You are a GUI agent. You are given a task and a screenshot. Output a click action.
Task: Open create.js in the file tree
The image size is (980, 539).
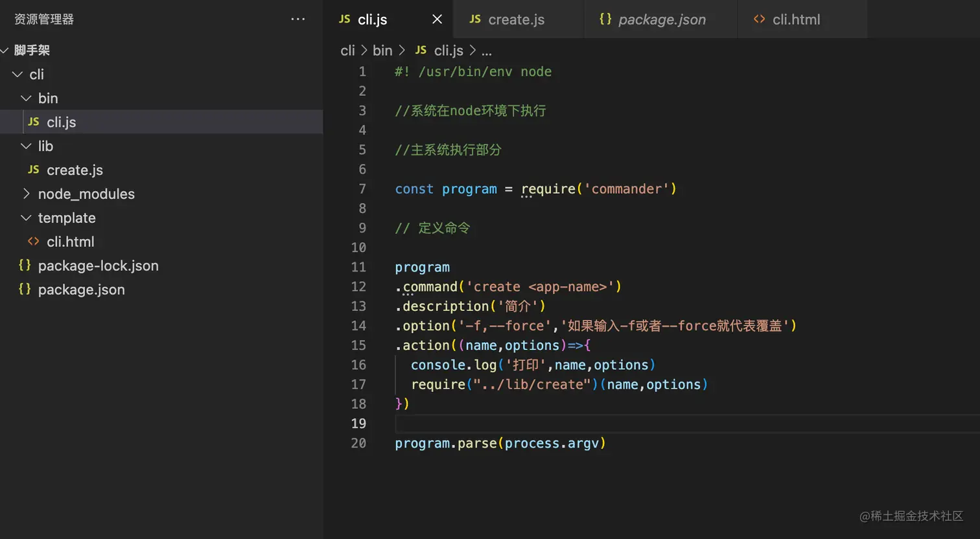point(161,170)
